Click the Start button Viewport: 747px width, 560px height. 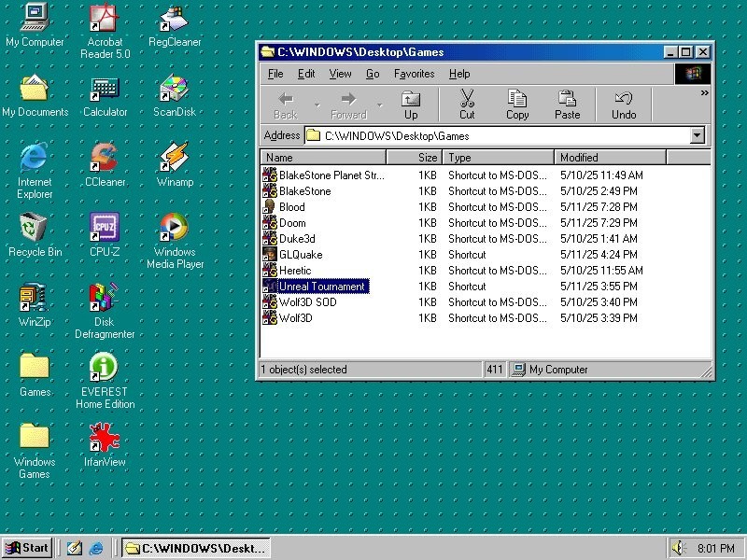click(x=27, y=548)
